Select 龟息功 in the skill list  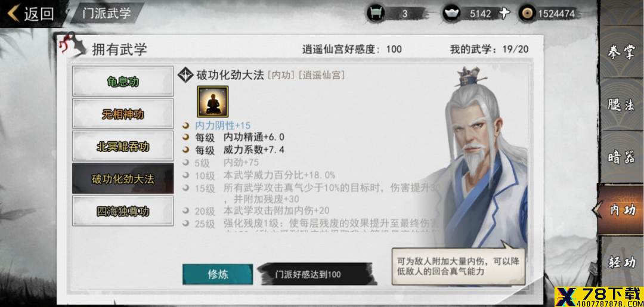tap(123, 81)
